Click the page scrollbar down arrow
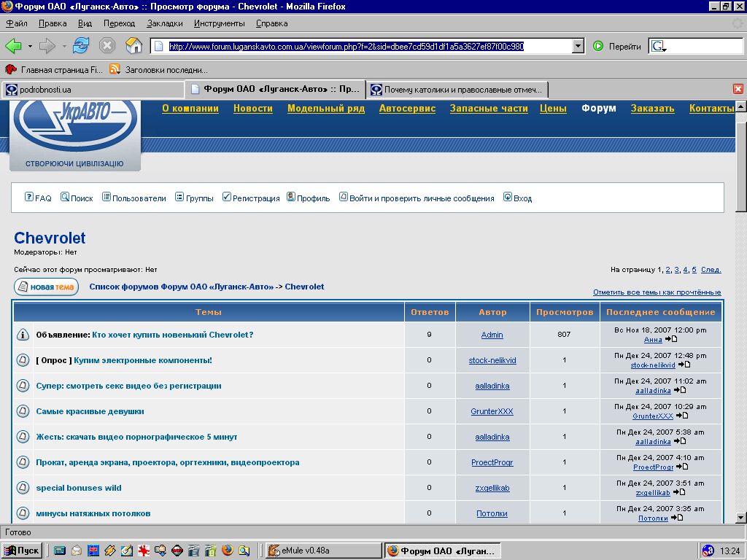The image size is (747, 560). pos(741,518)
